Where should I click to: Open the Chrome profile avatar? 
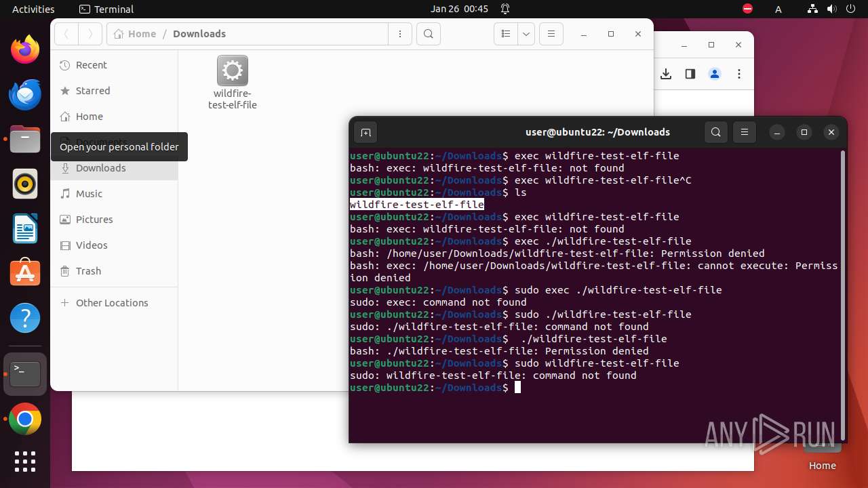pyautogui.click(x=715, y=74)
